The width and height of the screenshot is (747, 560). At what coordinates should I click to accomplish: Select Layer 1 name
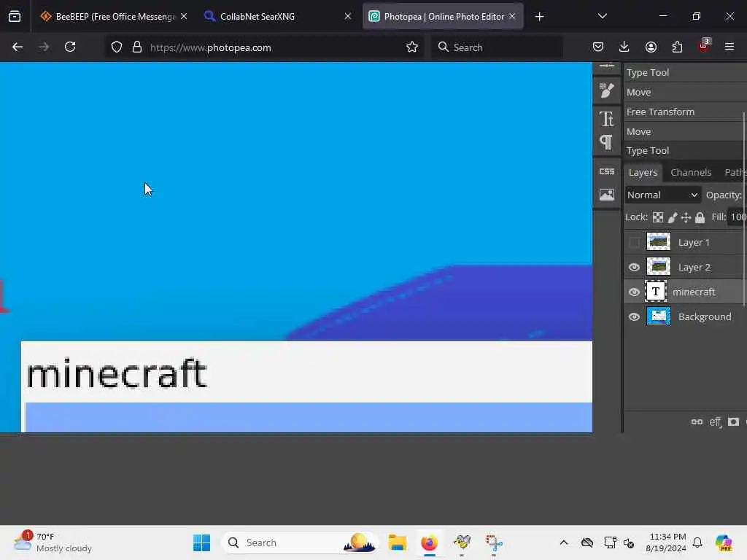coord(694,242)
